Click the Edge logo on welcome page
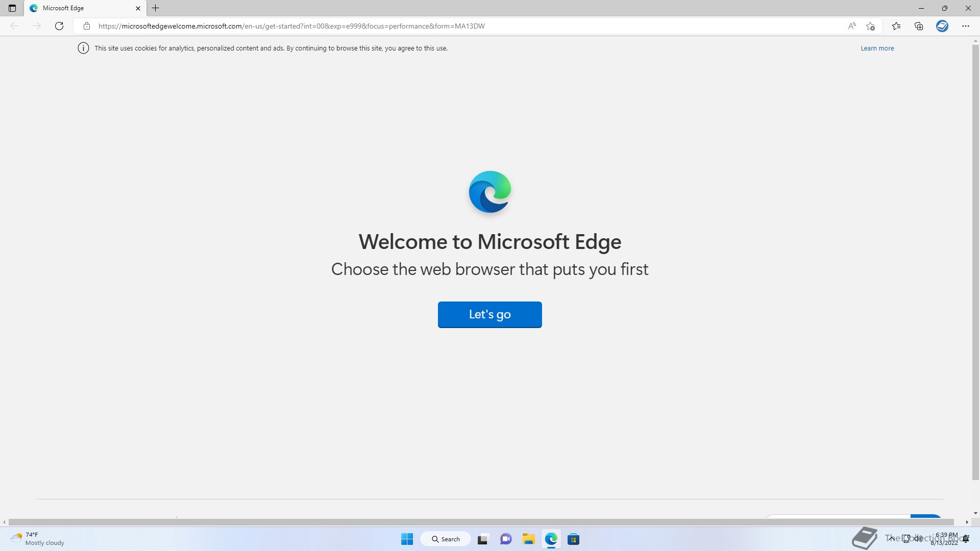Image resolution: width=980 pixels, height=551 pixels. (x=490, y=192)
